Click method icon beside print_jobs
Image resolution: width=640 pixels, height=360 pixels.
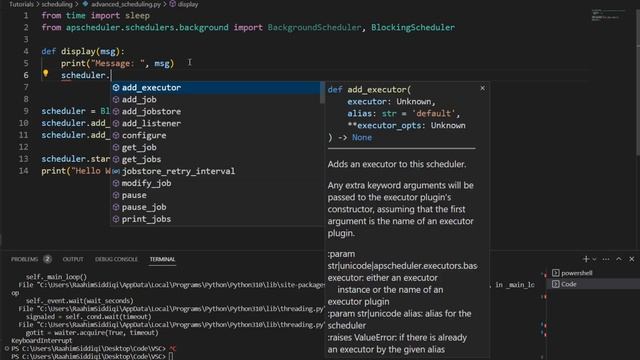click(116, 219)
